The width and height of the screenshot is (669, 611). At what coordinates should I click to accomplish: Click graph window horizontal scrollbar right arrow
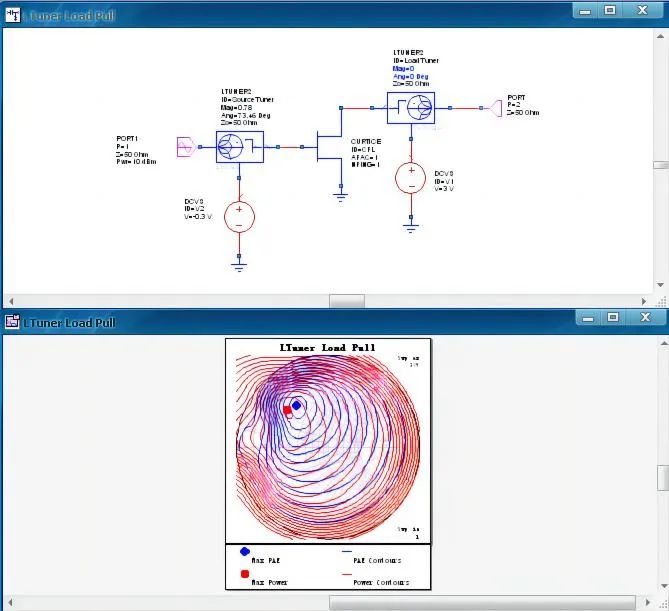[648, 602]
